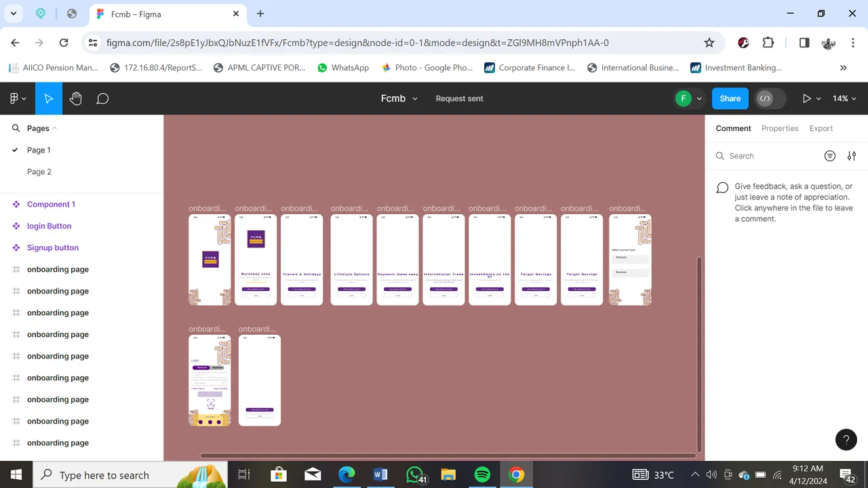Select the Business zone frame thumbnail
Image resolution: width=868 pixels, height=488 pixels.
[x=256, y=260]
